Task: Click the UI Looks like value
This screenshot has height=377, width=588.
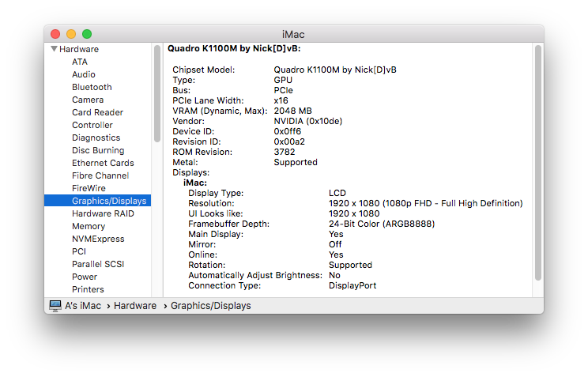Action: point(354,213)
